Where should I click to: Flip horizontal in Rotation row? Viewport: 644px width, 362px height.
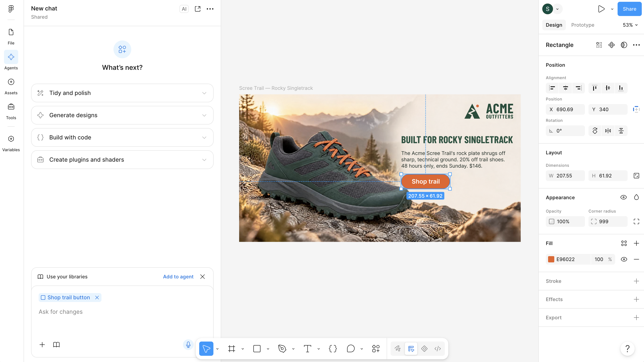(x=608, y=131)
